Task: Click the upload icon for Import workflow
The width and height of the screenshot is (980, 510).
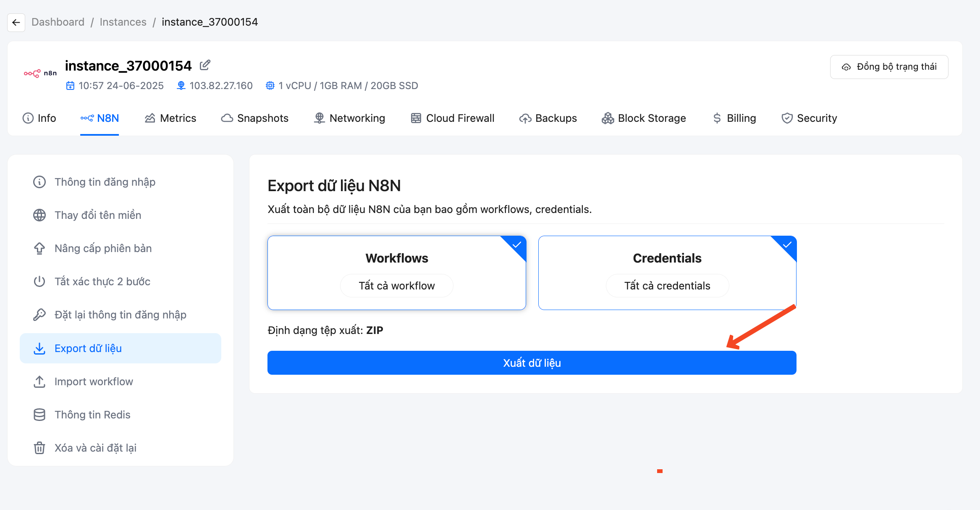Action: tap(39, 381)
